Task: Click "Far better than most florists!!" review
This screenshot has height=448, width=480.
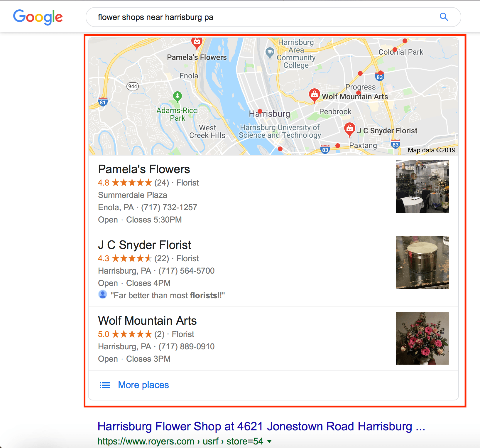Action: (168, 295)
